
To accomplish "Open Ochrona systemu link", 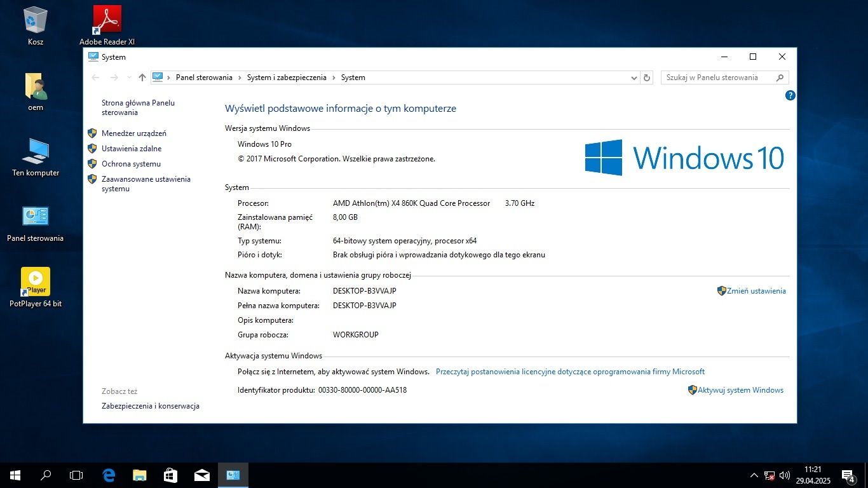I will point(131,164).
